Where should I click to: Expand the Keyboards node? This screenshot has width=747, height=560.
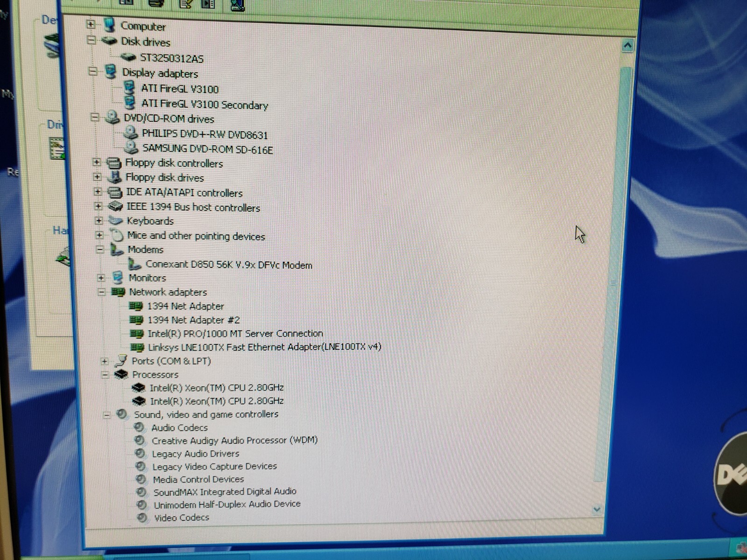99,220
